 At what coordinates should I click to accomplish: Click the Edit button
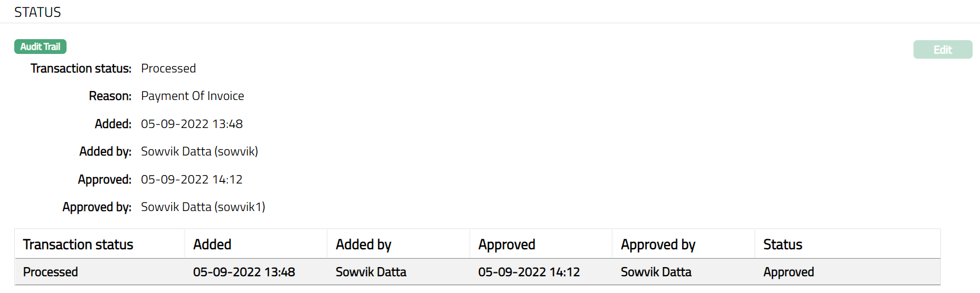943,50
